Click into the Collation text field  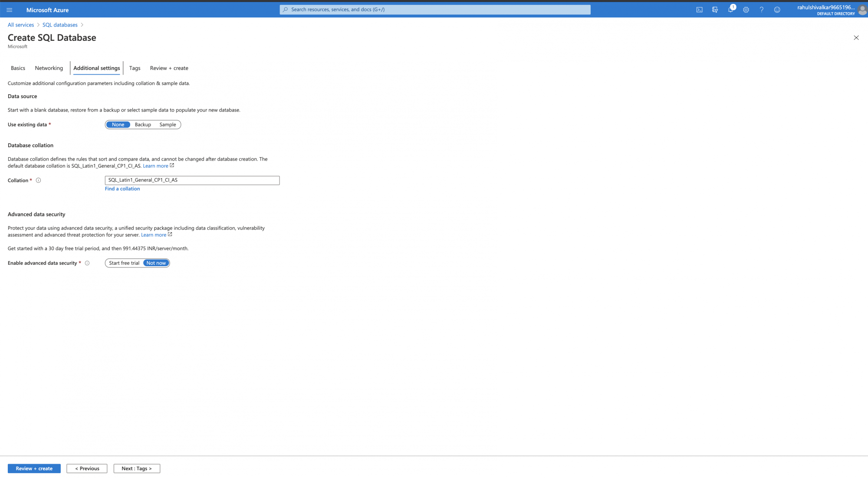point(192,180)
